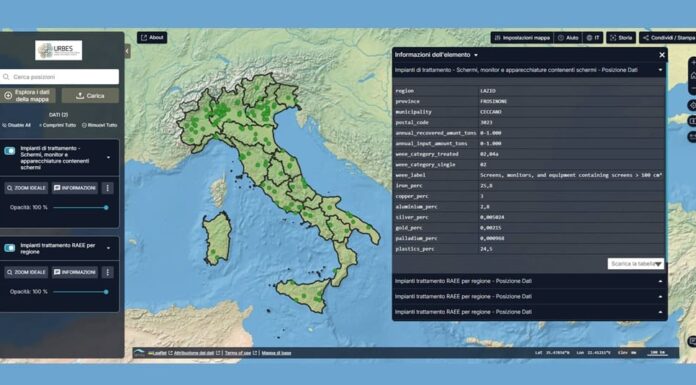Open three-dot menu of RAEE per regione layer
This screenshot has width=696, height=385.
click(107, 272)
